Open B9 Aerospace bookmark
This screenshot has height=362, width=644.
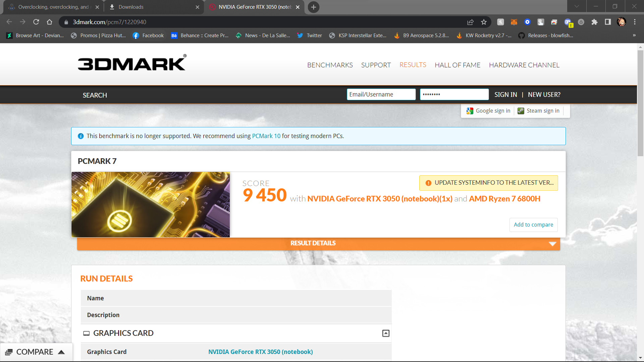coord(421,36)
